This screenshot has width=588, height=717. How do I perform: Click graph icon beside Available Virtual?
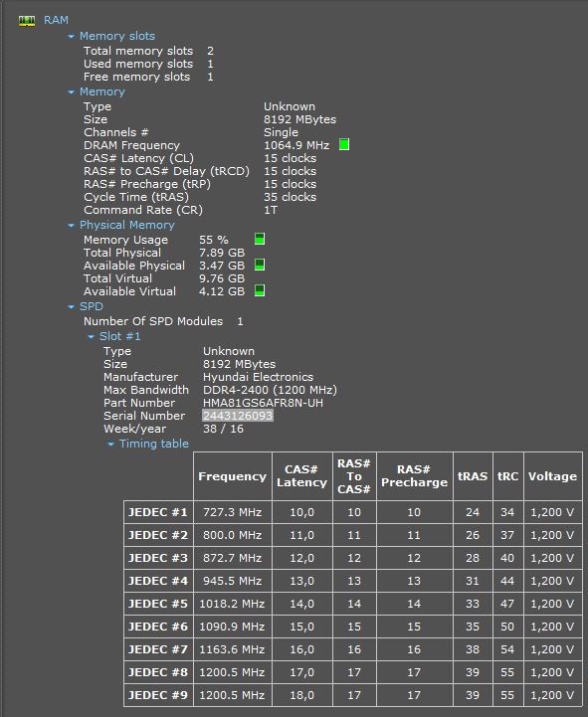[x=260, y=290]
